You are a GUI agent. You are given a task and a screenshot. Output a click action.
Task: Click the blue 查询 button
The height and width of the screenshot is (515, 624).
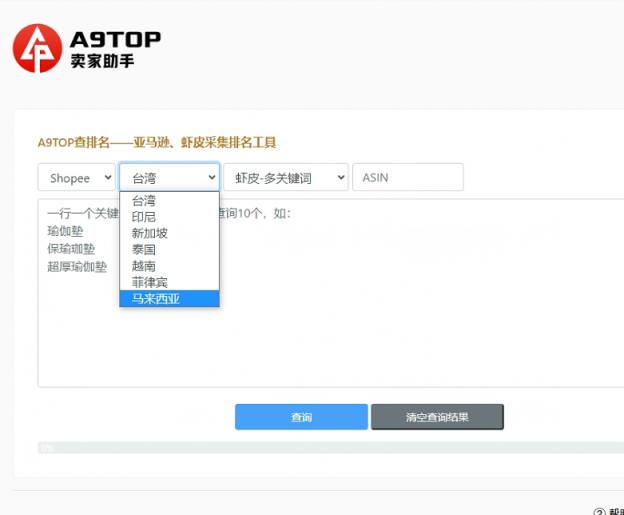(x=301, y=417)
